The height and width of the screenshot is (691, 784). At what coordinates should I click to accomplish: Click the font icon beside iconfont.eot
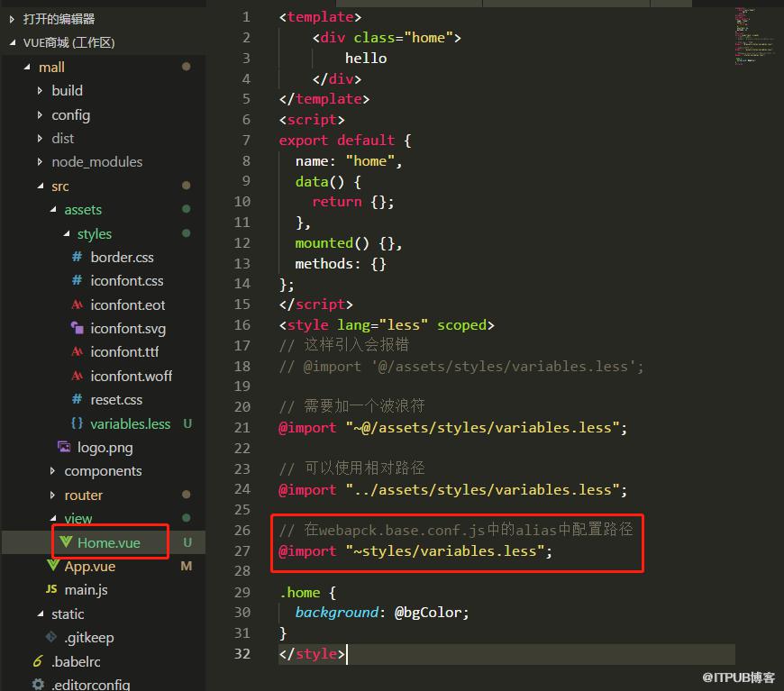click(x=77, y=305)
